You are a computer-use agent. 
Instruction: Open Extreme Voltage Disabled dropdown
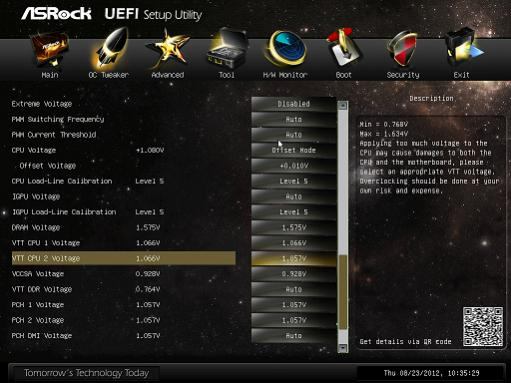294,104
